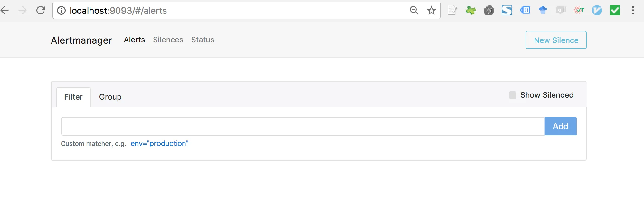Viewport: 644px width, 214px height.
Task: Switch to the Group tab
Action: [110, 97]
